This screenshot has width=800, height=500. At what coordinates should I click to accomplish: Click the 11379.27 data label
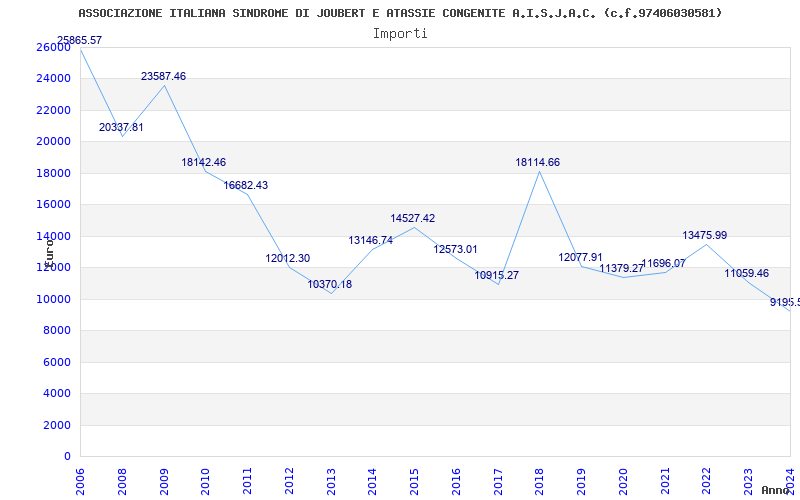621,269
